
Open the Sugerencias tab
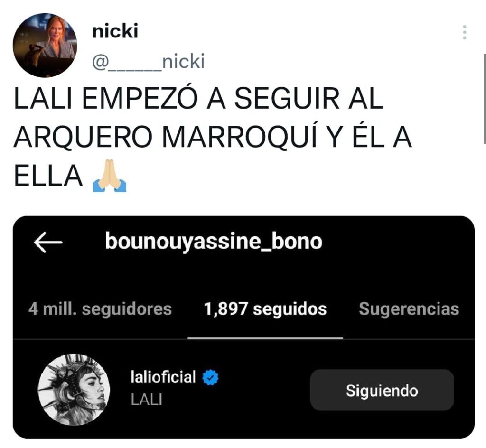[x=409, y=309]
